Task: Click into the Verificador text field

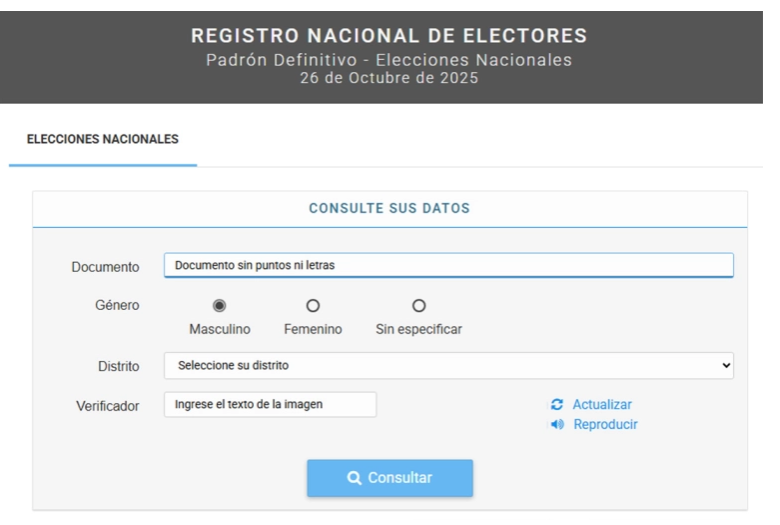Action: click(x=270, y=405)
